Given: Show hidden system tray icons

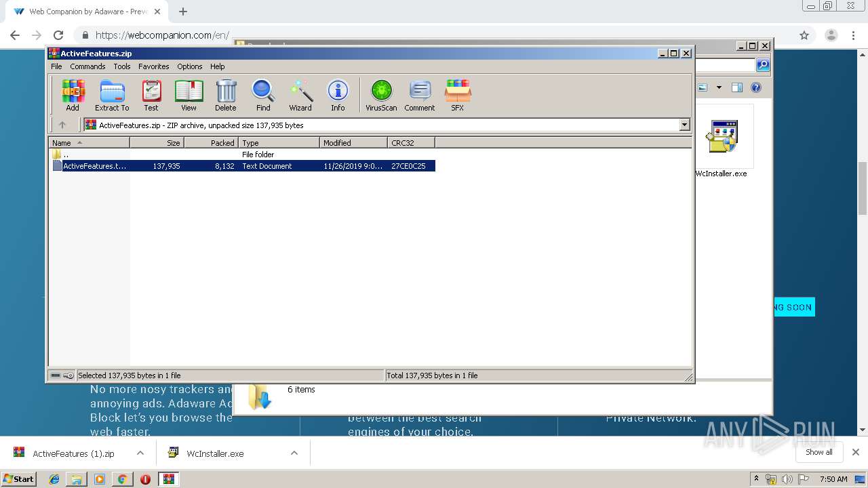Looking at the screenshot, I should tap(757, 479).
